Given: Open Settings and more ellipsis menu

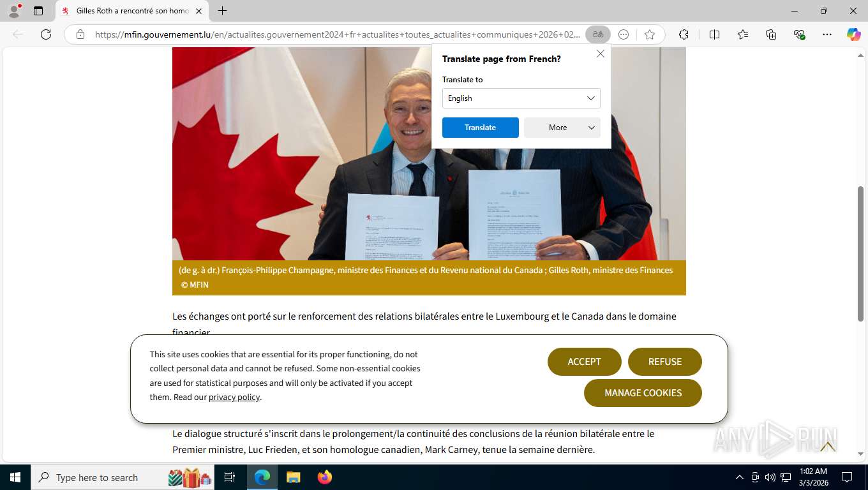Looking at the screenshot, I should [x=827, y=34].
